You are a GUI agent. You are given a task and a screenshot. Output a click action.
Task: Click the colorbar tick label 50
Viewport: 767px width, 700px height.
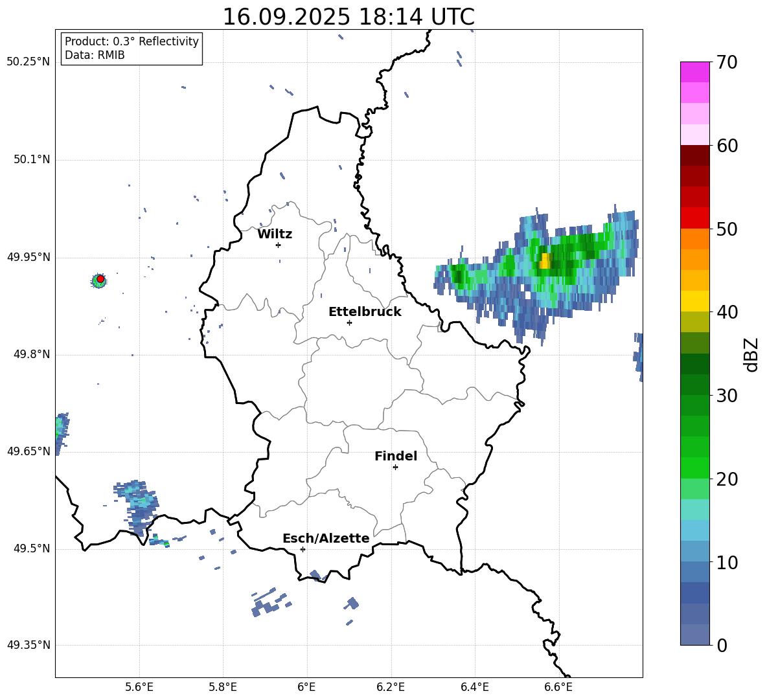click(x=727, y=229)
